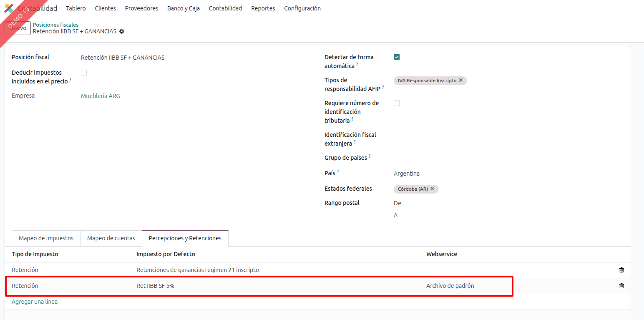The image size is (644, 320).
Task: Click Agregar una línea link
Action: [x=35, y=302]
